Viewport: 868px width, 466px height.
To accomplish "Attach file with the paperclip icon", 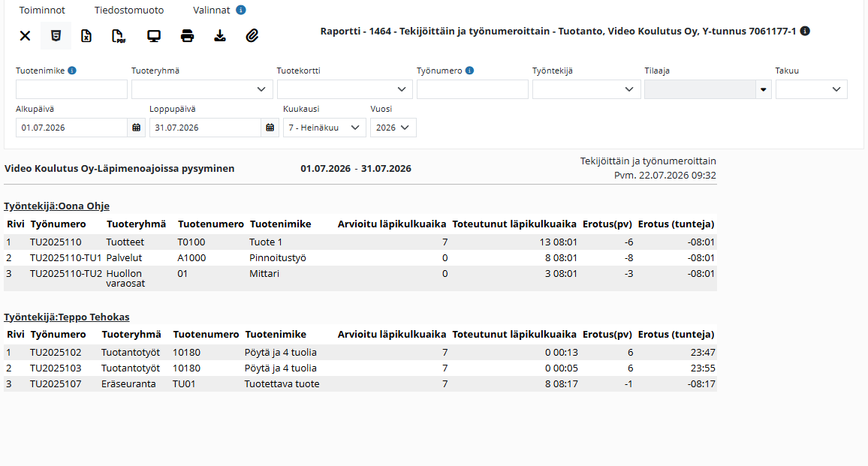I will coord(252,36).
